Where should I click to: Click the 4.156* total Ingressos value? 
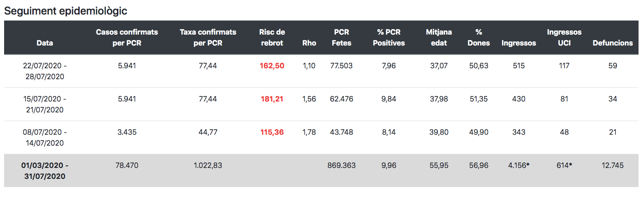tap(518, 165)
